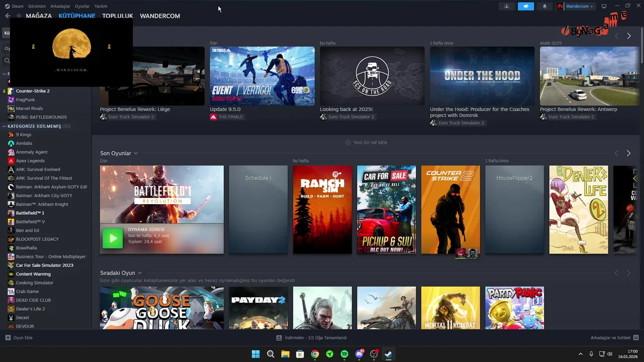
Task: Click the Steam icon in the taskbar
Action: click(x=388, y=354)
